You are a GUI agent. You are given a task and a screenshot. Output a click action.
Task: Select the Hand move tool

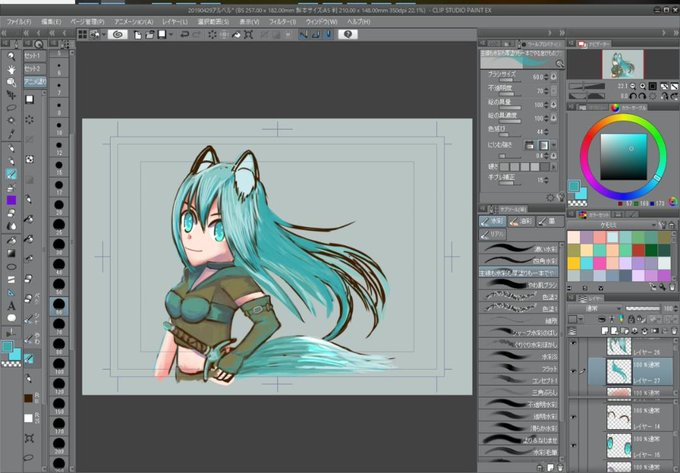pos(11,69)
